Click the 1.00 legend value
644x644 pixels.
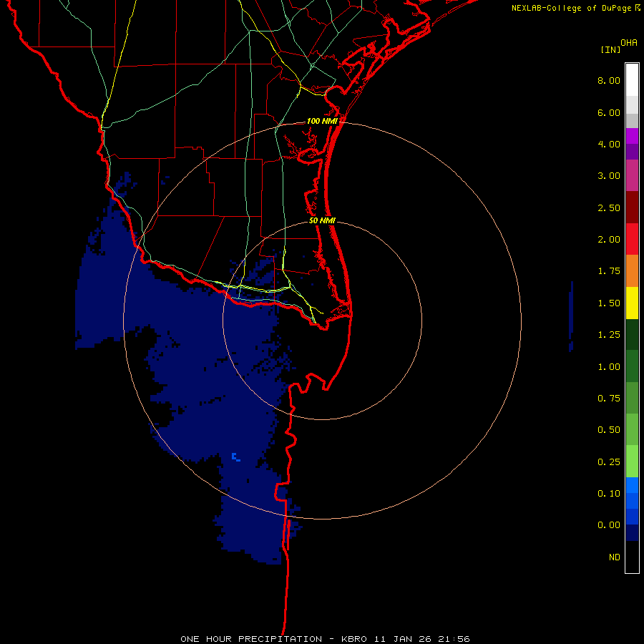coord(609,367)
